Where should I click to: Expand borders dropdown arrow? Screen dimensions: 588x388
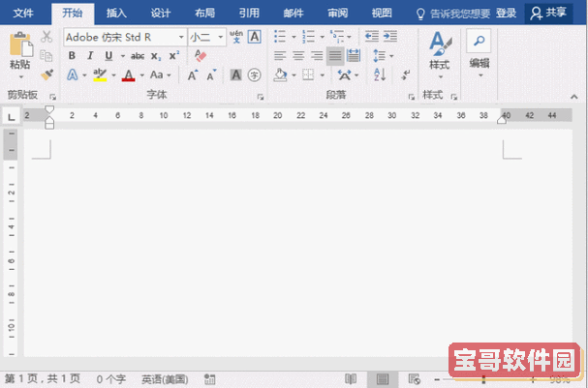pos(323,75)
